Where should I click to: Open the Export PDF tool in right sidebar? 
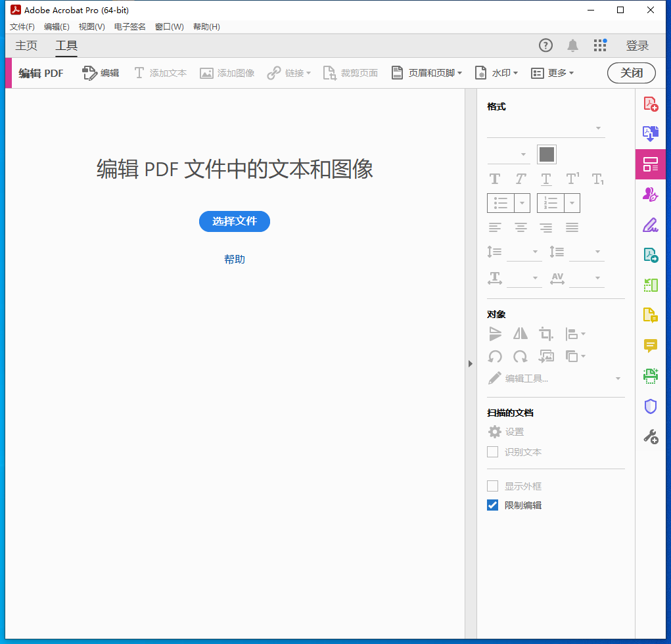[651, 133]
